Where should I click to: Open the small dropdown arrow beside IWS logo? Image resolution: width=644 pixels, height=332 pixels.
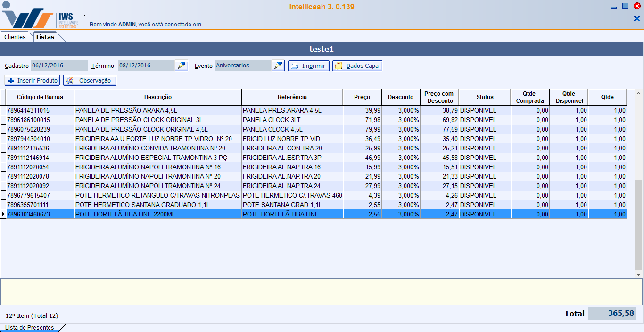point(84,15)
